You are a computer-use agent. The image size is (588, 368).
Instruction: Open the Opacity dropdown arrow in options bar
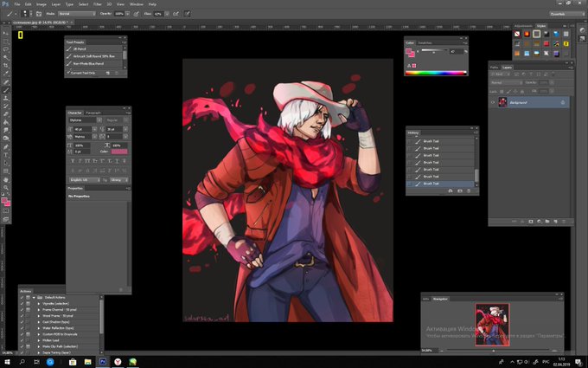(127, 14)
